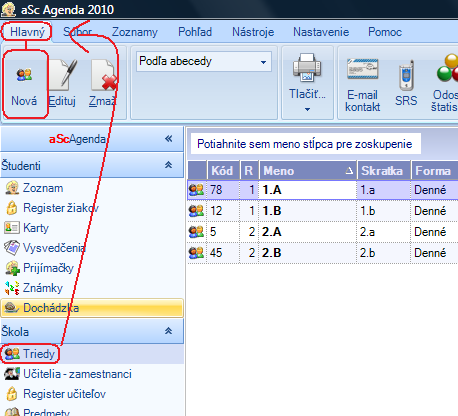
Task: Click the R column header
Action: (249, 171)
